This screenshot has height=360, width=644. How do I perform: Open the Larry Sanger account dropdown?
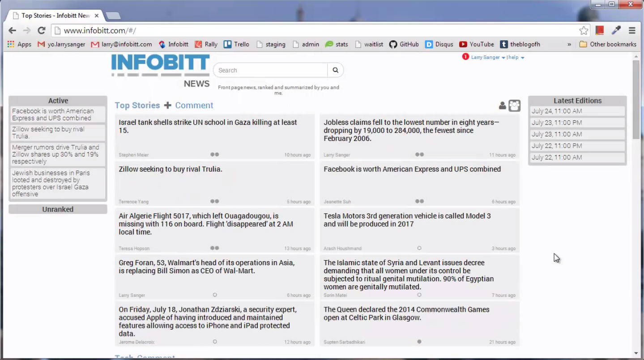coord(488,57)
